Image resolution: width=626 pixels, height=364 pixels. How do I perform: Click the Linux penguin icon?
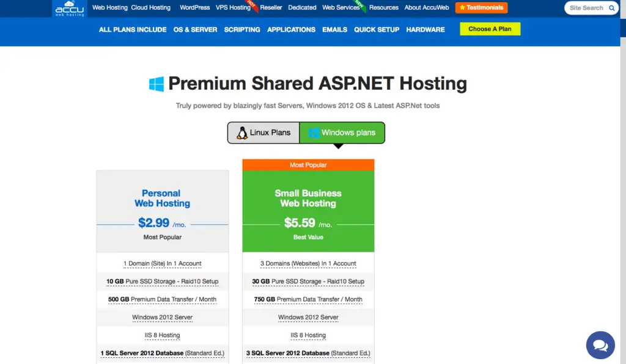241,133
